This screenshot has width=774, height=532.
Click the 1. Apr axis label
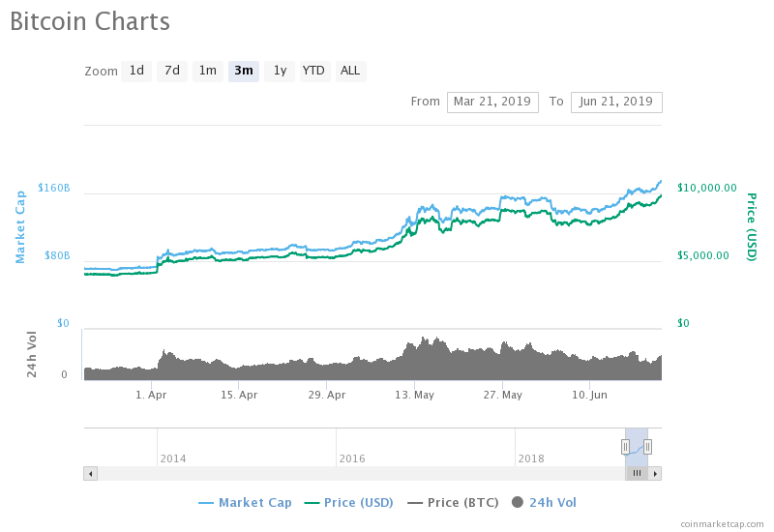(151, 395)
